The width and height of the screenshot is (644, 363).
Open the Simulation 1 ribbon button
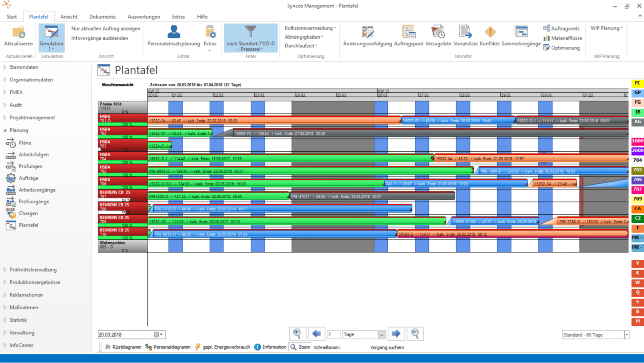click(x=52, y=38)
